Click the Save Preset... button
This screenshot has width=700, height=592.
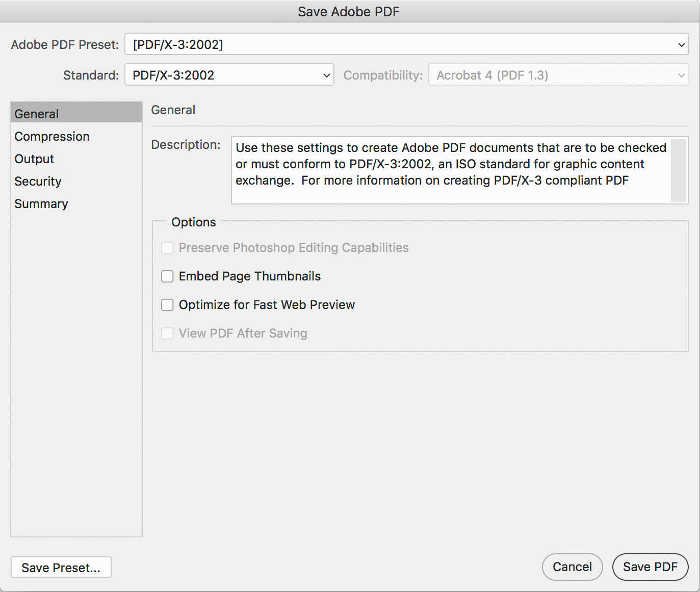click(x=61, y=567)
